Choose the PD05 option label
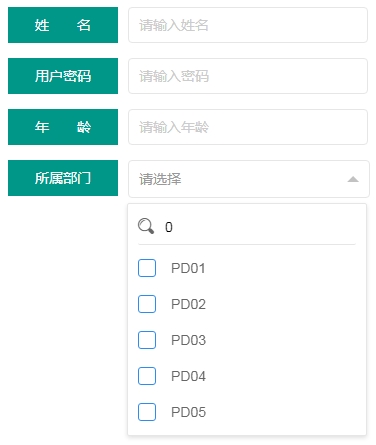The width and height of the screenshot is (376, 445). [188, 412]
